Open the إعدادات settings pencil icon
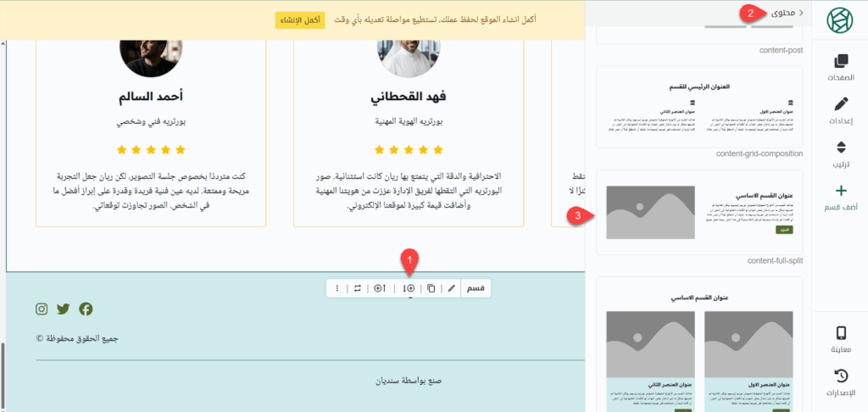The image size is (868, 412). click(840, 111)
